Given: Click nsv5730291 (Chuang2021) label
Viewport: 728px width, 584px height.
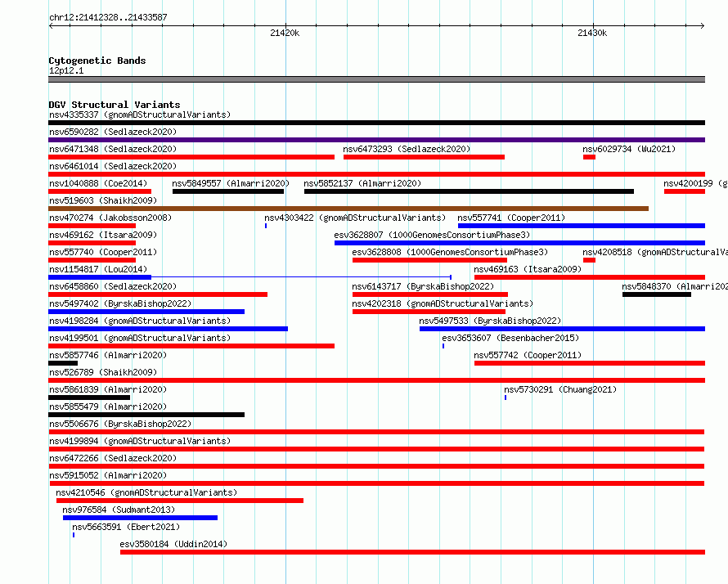Looking at the screenshot, I should (560, 389).
